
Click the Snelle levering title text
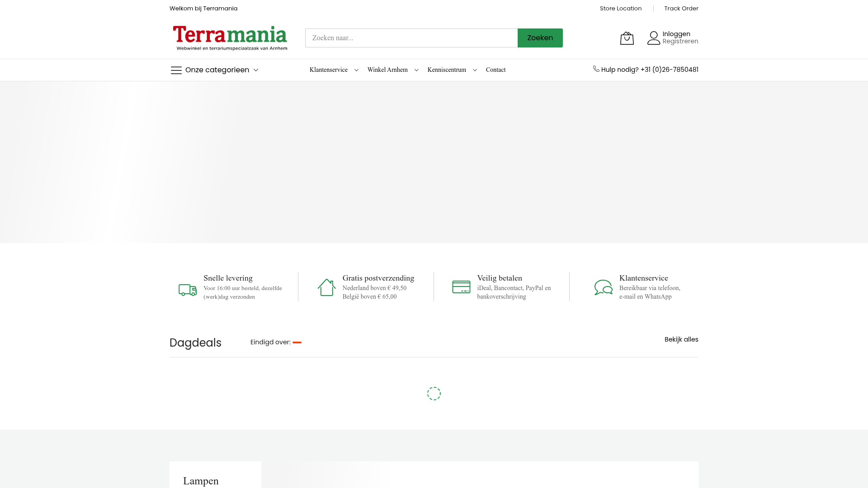point(228,278)
